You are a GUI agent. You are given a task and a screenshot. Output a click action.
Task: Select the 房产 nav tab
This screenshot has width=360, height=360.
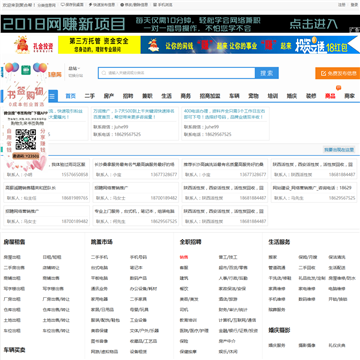coord(109,96)
